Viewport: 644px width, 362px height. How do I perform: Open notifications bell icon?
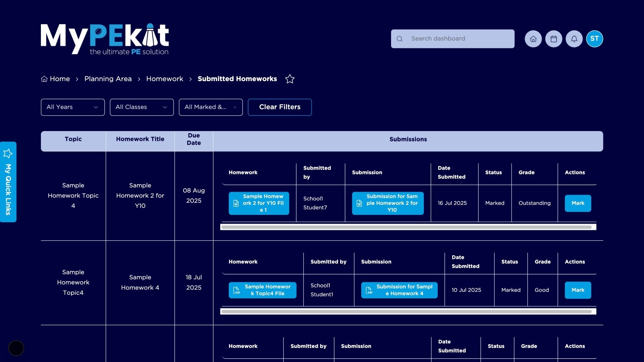(574, 39)
